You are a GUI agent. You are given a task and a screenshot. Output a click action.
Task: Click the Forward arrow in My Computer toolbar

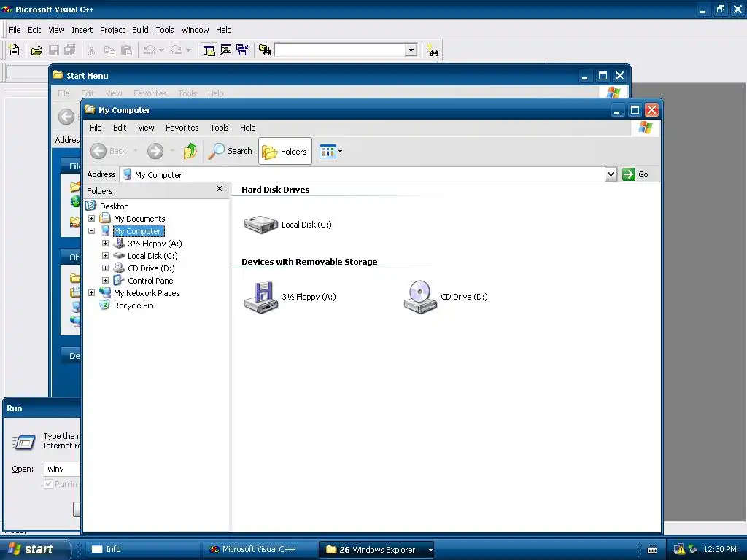(x=155, y=151)
